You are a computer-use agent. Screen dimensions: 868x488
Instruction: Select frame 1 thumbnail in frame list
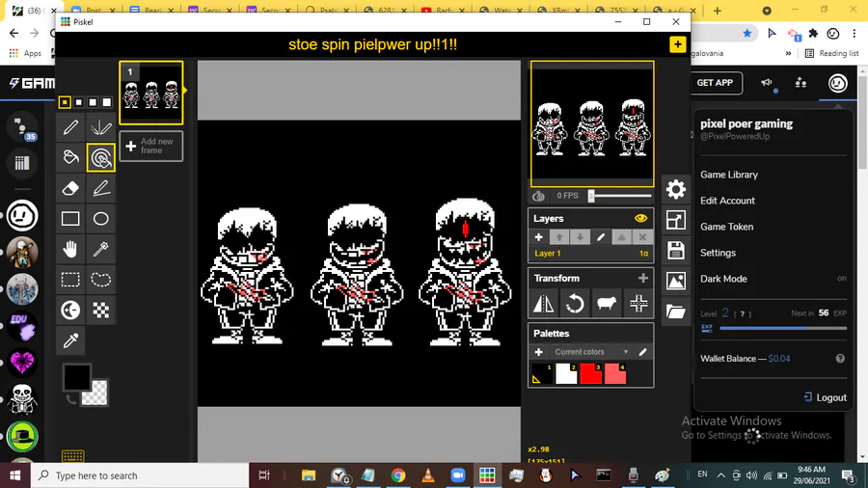pyautogui.click(x=151, y=93)
